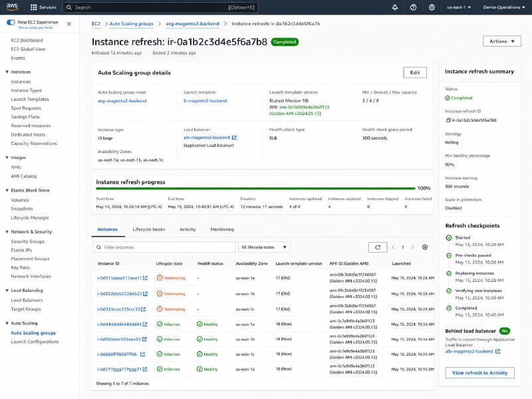Collapse the Elastic Block Store section
532x399 pixels.
pos(7,190)
